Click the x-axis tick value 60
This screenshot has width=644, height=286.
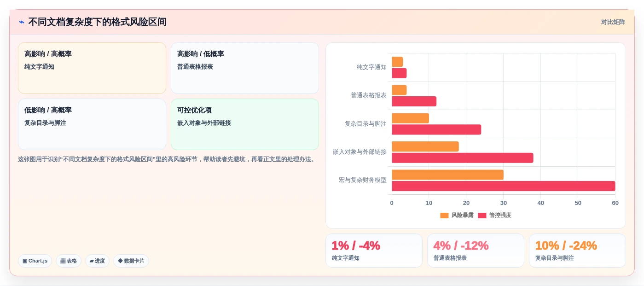(615, 203)
